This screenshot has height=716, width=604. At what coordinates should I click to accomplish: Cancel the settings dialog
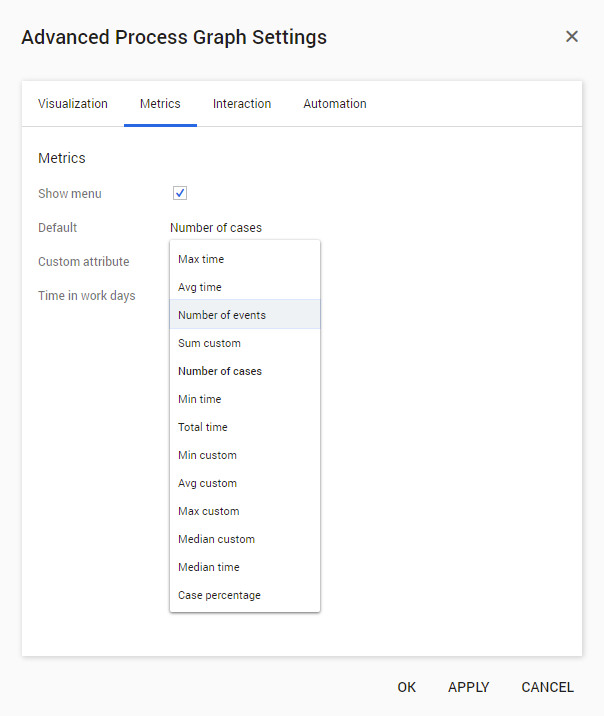(x=547, y=687)
